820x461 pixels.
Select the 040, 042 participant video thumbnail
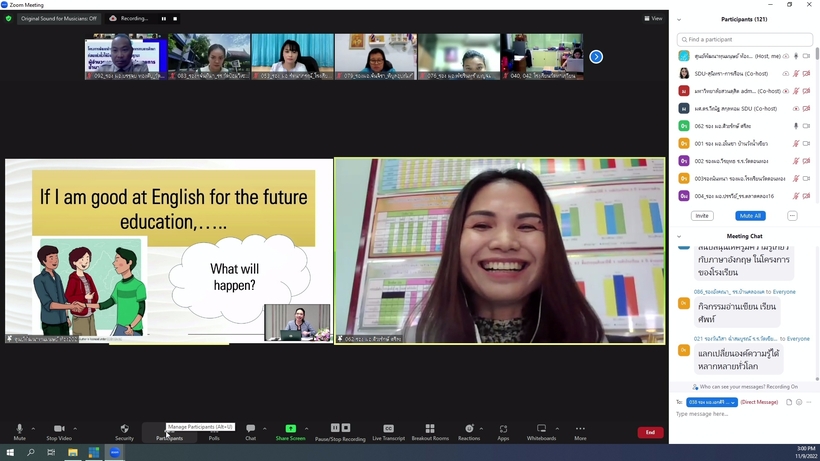pyautogui.click(x=543, y=56)
